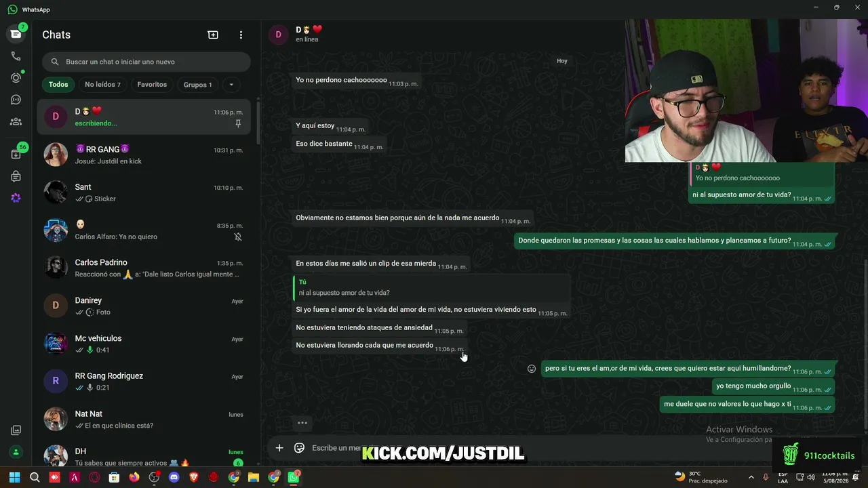Open Windows taskbar search

point(35,477)
